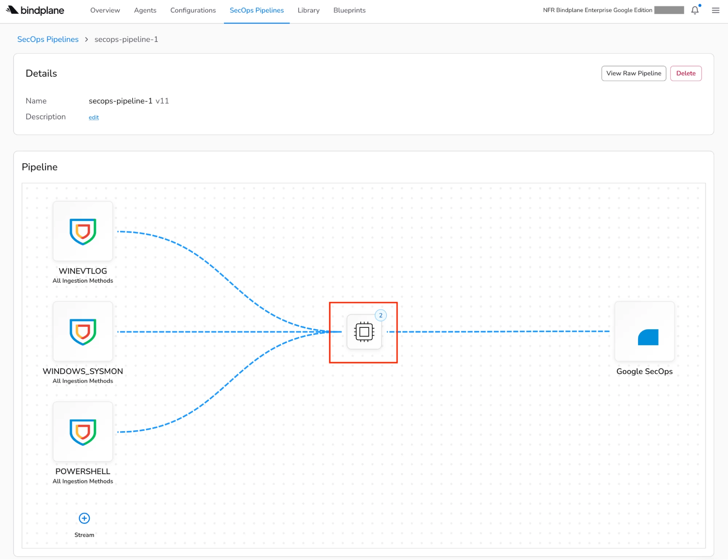Viewport: 728px width, 560px height.
Task: Click the description edit link
Action: (94, 117)
